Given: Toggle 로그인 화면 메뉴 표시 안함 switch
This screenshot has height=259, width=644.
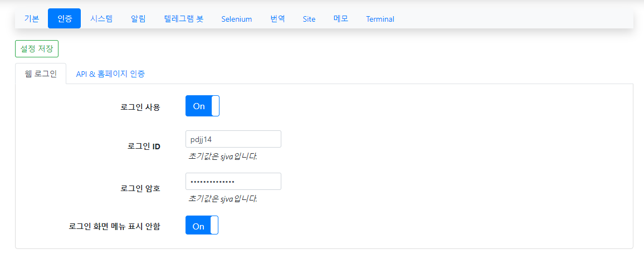Looking at the screenshot, I should click(x=202, y=226).
